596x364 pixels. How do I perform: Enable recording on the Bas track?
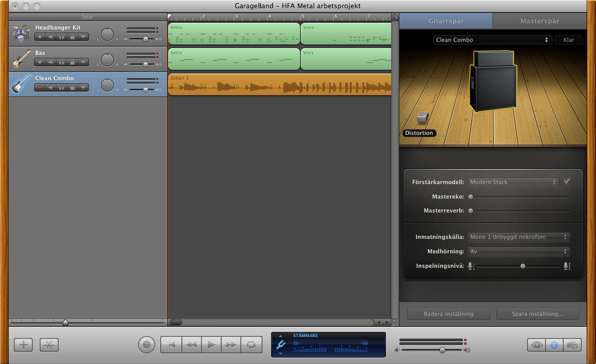point(39,62)
